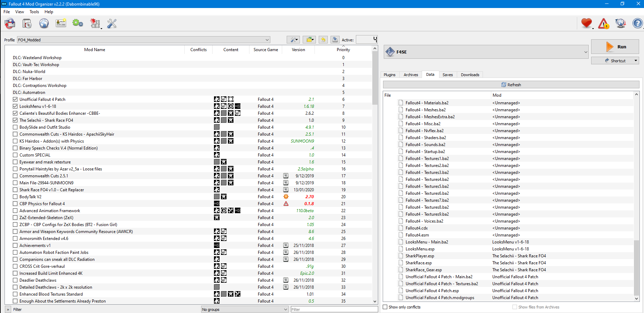Open Settings with wrench and screwdriver icon
This screenshot has height=313, width=644.
(112, 23)
